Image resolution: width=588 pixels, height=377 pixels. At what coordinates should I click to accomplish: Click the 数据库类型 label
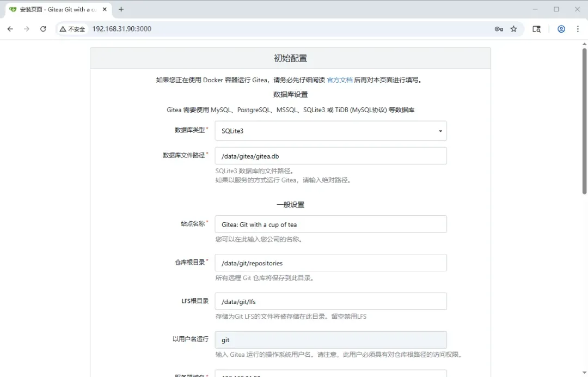[x=190, y=130]
